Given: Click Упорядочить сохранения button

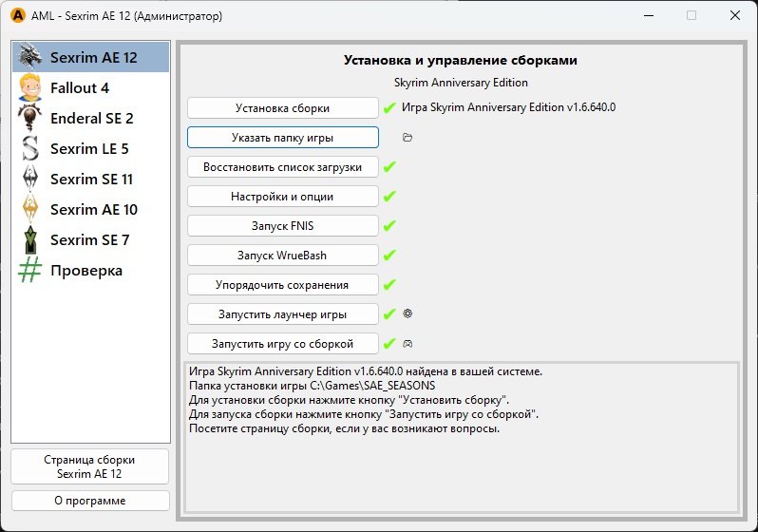Looking at the screenshot, I should 282,285.
